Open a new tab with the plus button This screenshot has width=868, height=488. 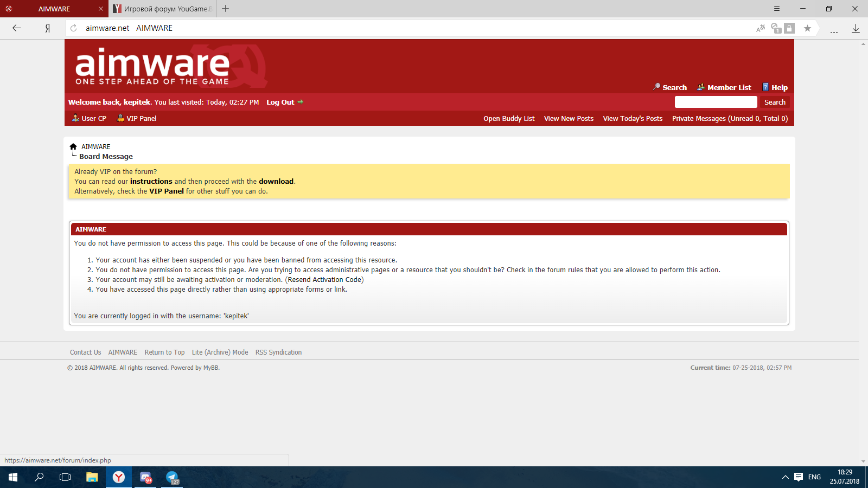226,9
